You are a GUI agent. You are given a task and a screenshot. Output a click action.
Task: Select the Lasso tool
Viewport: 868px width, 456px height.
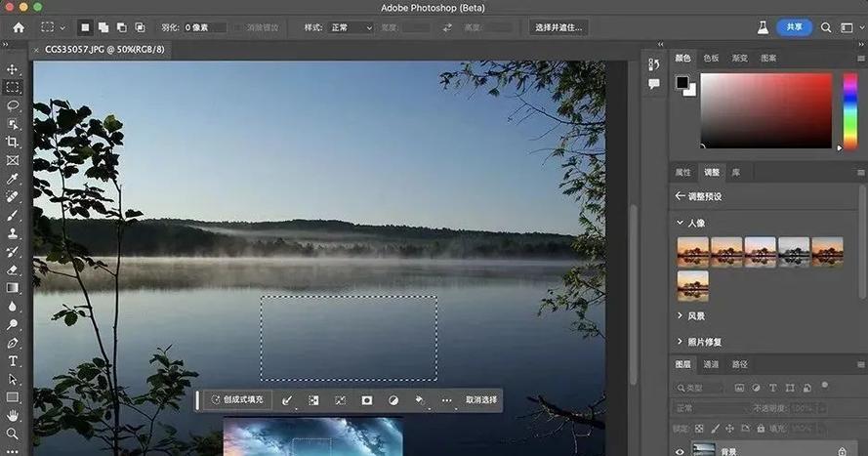coord(12,105)
